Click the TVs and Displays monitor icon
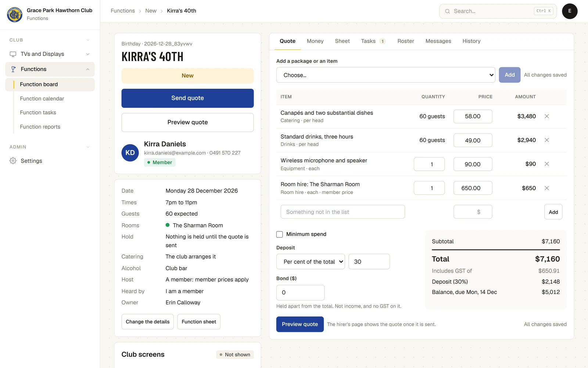588x368 pixels. pyautogui.click(x=13, y=54)
